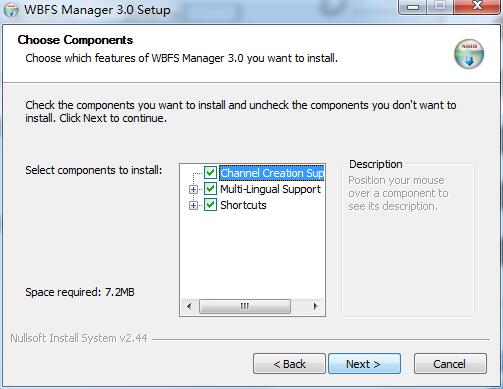Toggle the Multi-Lingual Support checkbox
The image size is (503, 389).
pos(210,189)
